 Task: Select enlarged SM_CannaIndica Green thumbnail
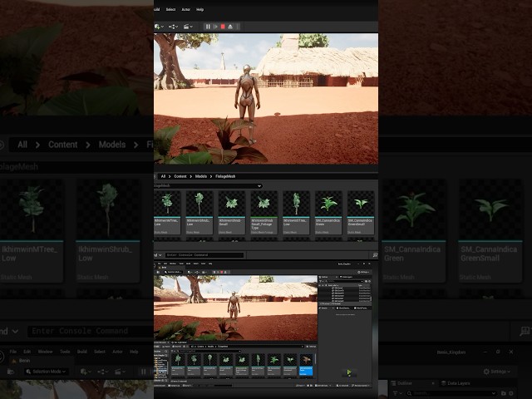328,213
